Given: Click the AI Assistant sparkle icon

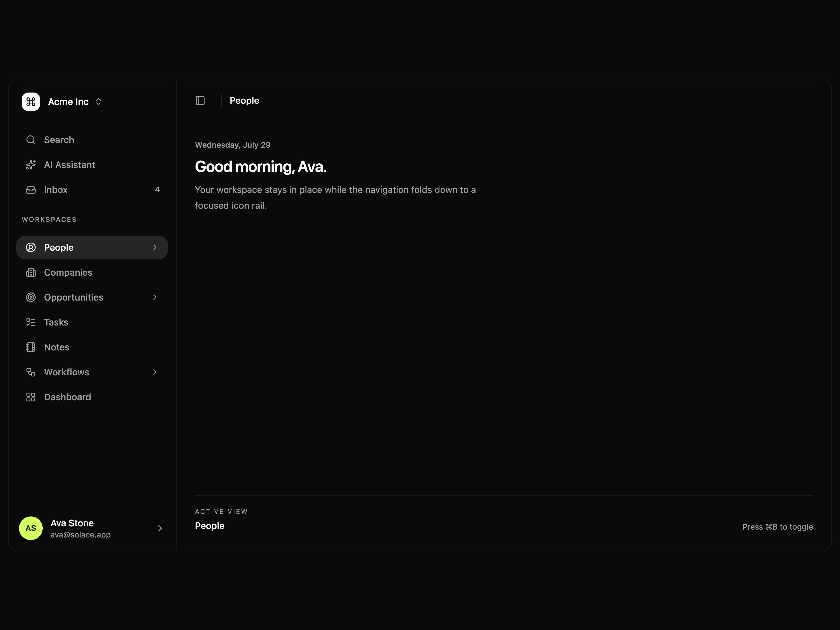Looking at the screenshot, I should [31, 165].
